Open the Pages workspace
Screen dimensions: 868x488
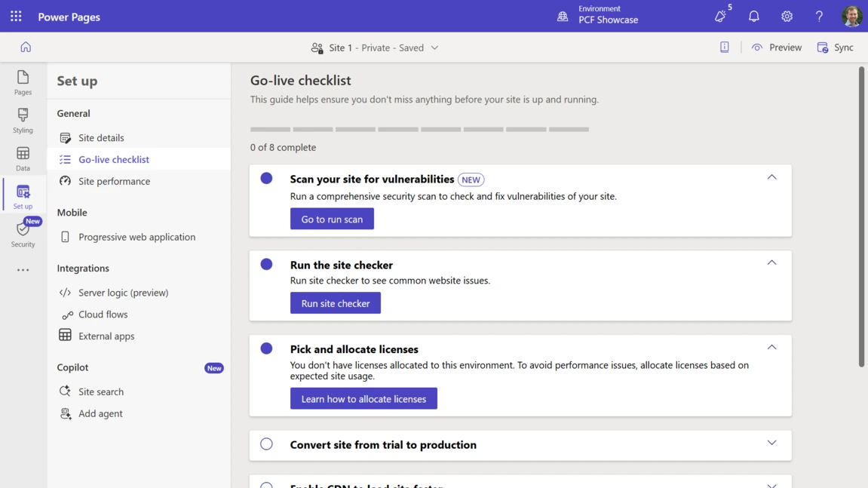click(x=23, y=83)
